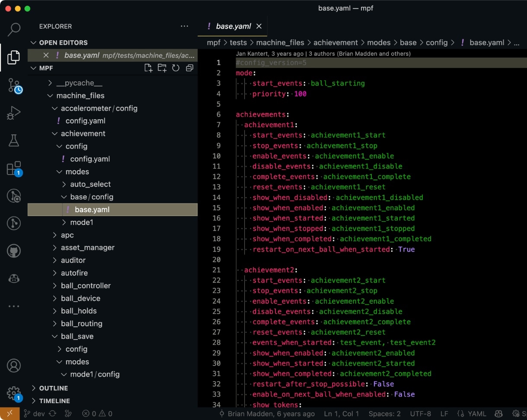
Task: Open Explorer more actions ellipsis menu
Action: pos(185,26)
